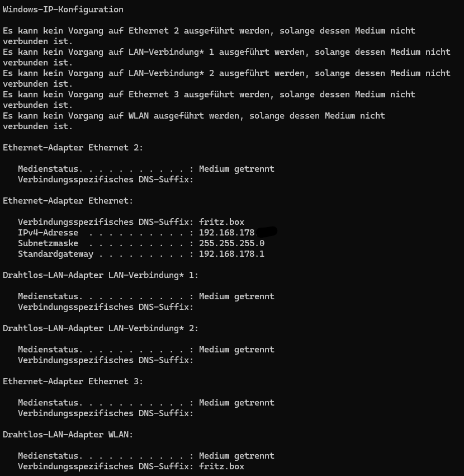The width and height of the screenshot is (464, 476).
Task: Click the Subnetzmaske label
Action: [48, 243]
